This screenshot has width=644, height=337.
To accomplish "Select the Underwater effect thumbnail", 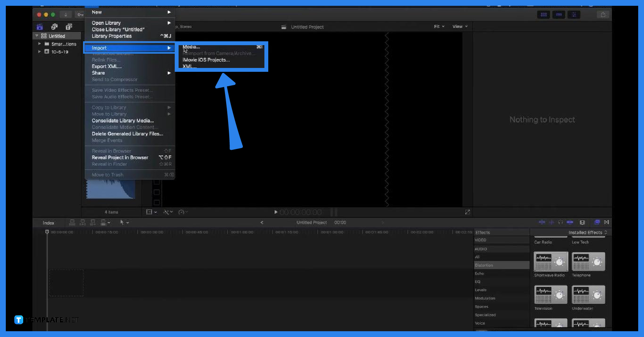I will [x=588, y=295].
